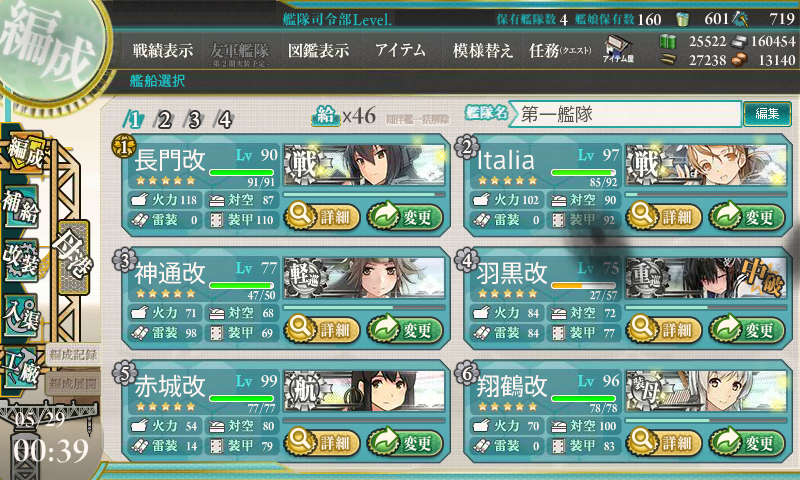
Task: Click 詳細 button for 長門改
Action: click(321, 216)
